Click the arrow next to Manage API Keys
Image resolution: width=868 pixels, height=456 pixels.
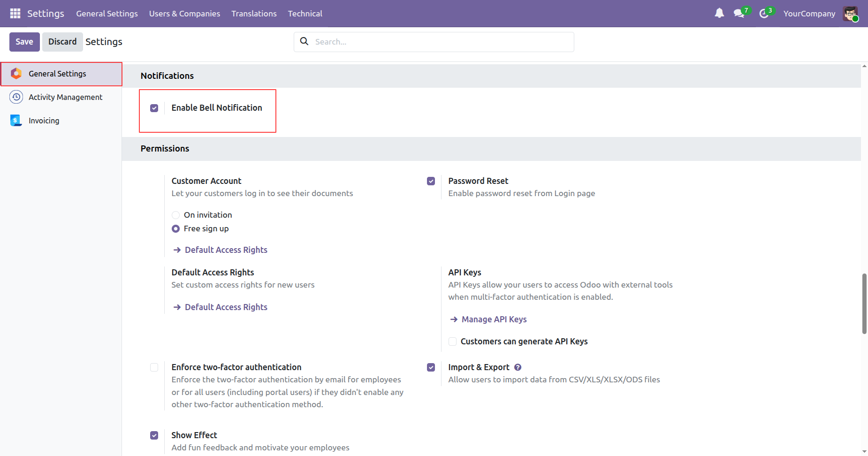454,319
